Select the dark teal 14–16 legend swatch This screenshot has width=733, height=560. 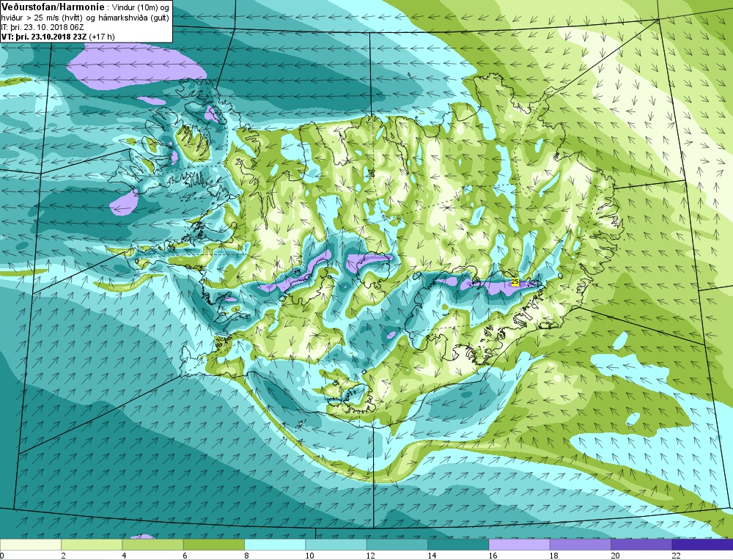coord(458,545)
